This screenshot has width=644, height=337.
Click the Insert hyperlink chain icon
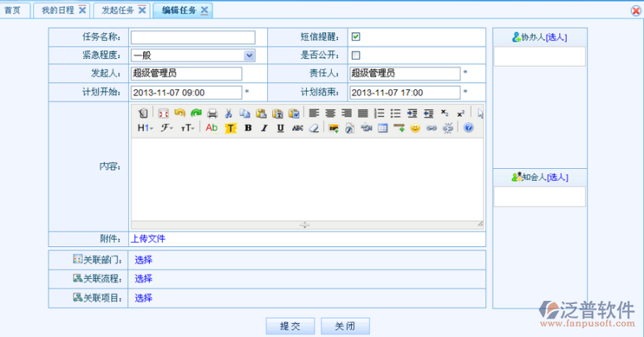pyautogui.click(x=431, y=128)
